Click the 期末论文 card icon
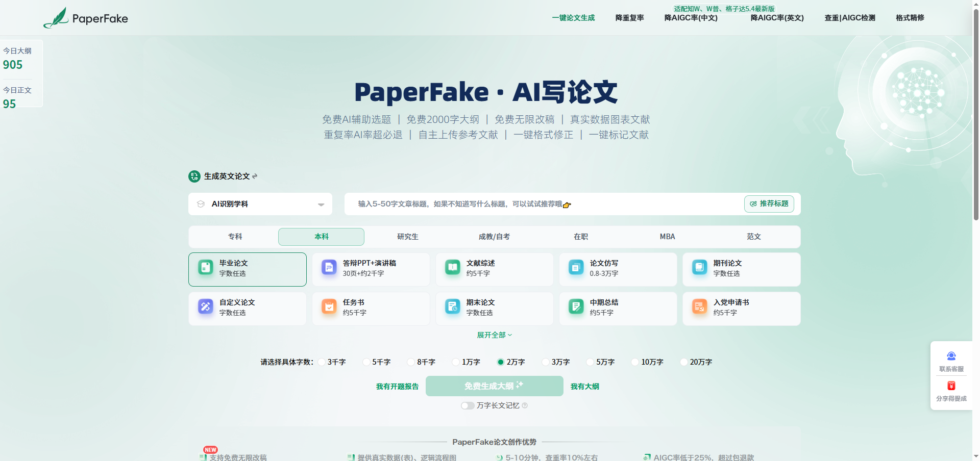 pos(452,306)
